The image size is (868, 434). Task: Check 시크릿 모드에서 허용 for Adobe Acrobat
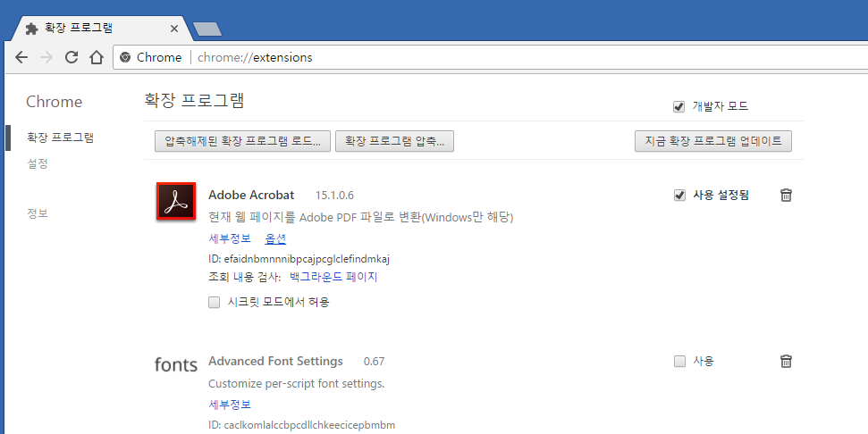[214, 303]
